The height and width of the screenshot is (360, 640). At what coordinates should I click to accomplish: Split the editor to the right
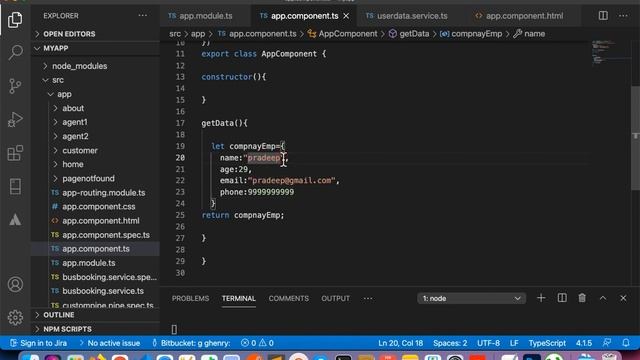pos(603,16)
